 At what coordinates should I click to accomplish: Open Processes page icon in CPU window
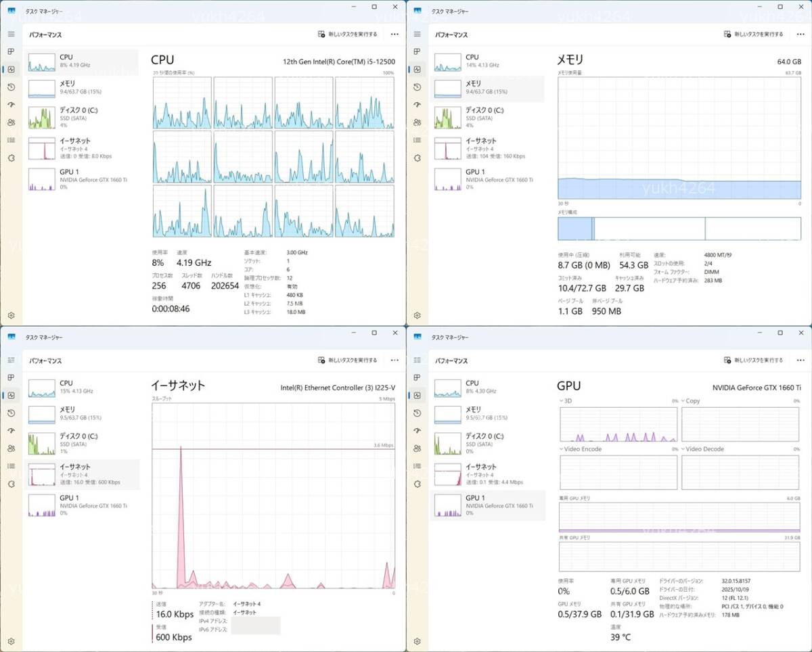click(x=11, y=51)
